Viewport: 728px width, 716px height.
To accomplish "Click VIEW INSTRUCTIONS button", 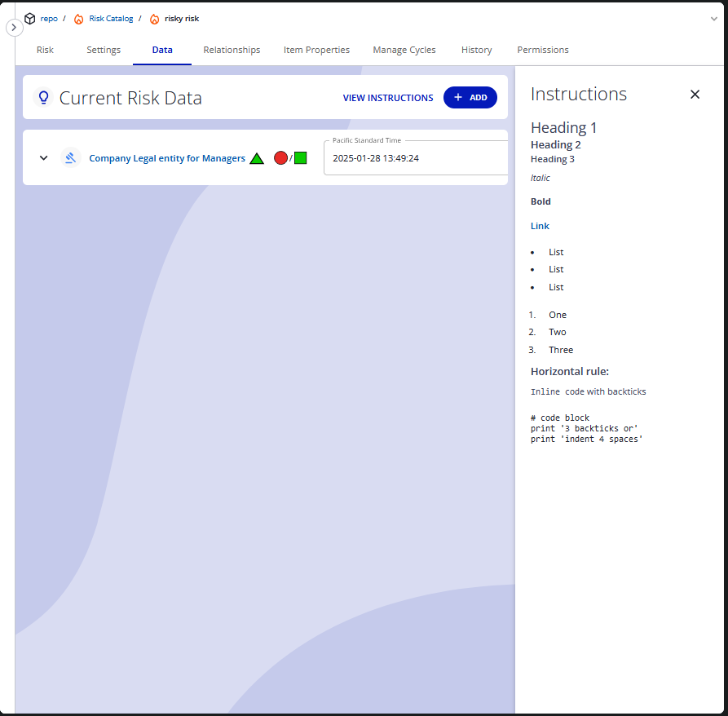I will 388,98.
